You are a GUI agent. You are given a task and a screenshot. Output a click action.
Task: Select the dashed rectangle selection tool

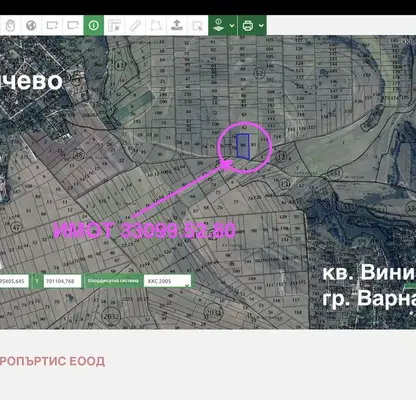[197, 25]
